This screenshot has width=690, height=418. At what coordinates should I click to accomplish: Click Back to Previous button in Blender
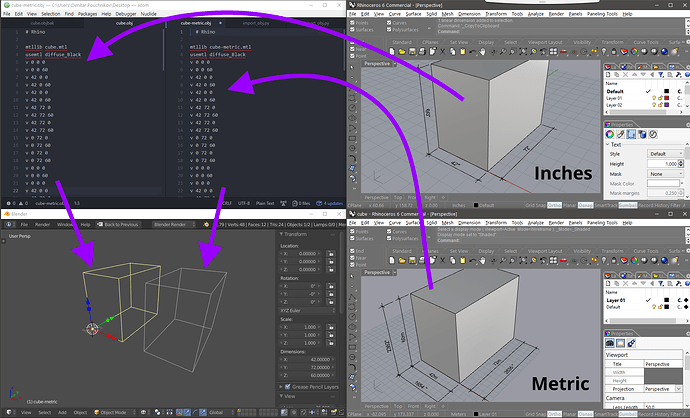tap(117, 224)
